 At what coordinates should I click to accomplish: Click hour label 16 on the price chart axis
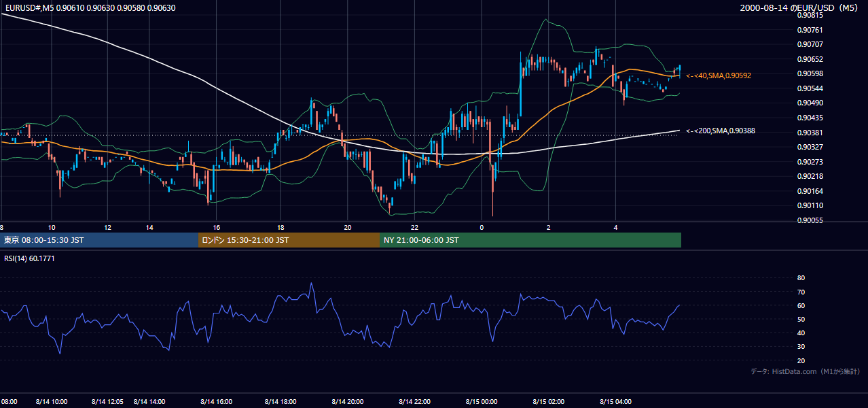click(216, 228)
